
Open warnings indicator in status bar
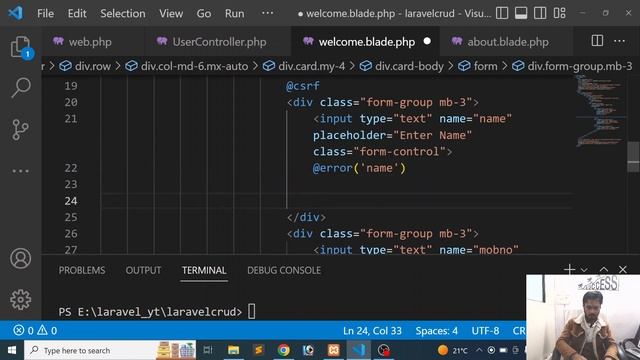point(47,330)
